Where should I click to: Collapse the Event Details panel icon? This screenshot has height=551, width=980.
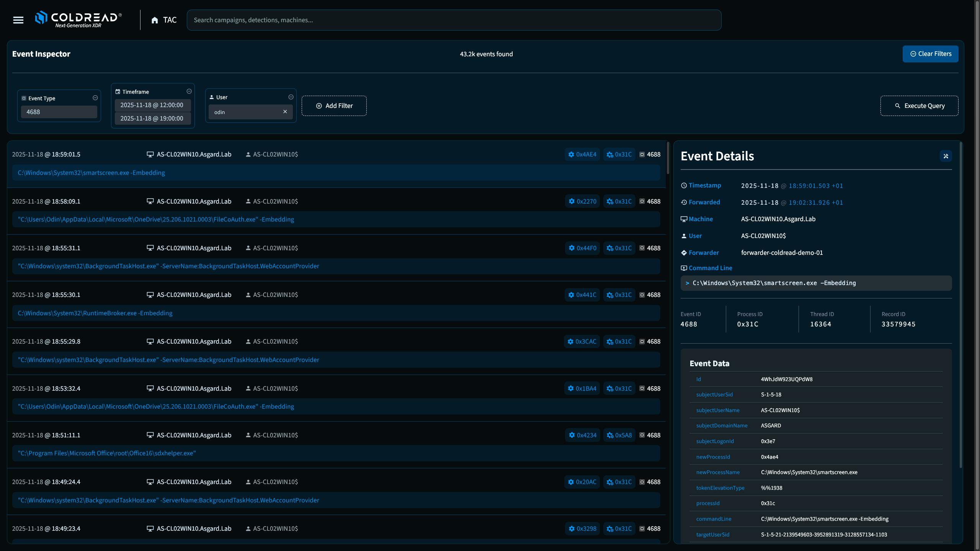[x=946, y=156]
